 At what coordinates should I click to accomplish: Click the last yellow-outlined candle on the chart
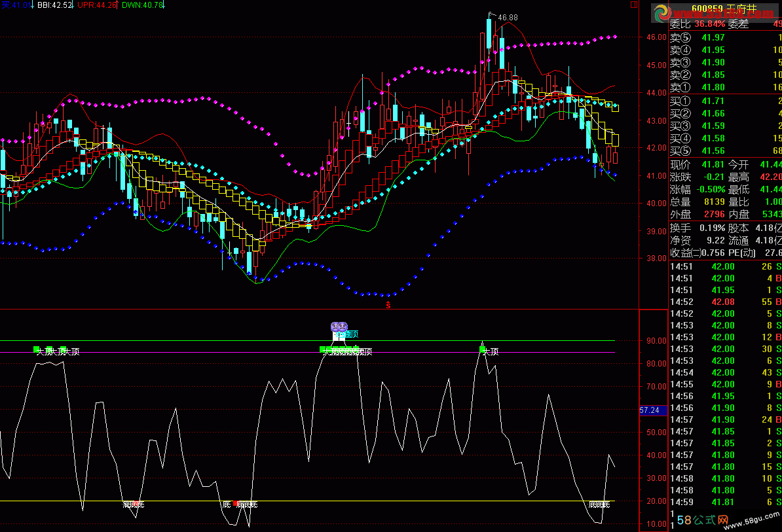click(615, 140)
